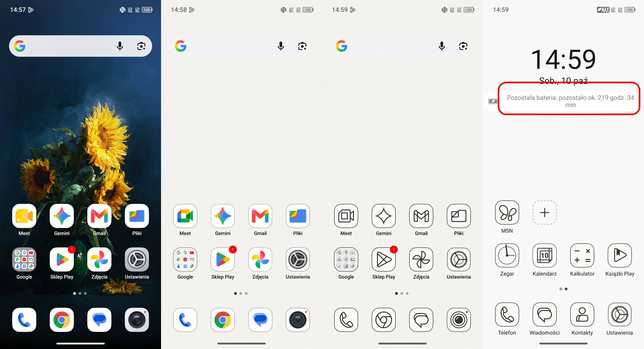Open colored Messages icon in second screen dock
This screenshot has width=644, height=349.
pyautogui.click(x=260, y=320)
